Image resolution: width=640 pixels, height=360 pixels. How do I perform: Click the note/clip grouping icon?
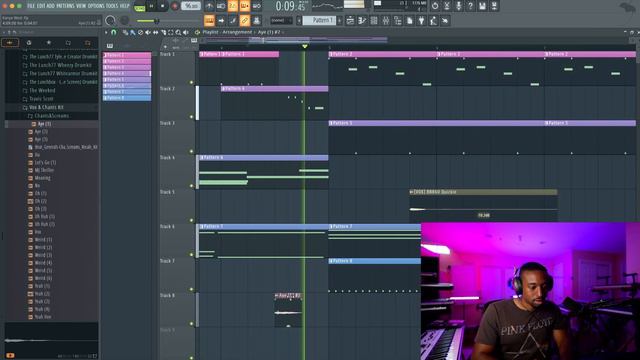[256, 20]
